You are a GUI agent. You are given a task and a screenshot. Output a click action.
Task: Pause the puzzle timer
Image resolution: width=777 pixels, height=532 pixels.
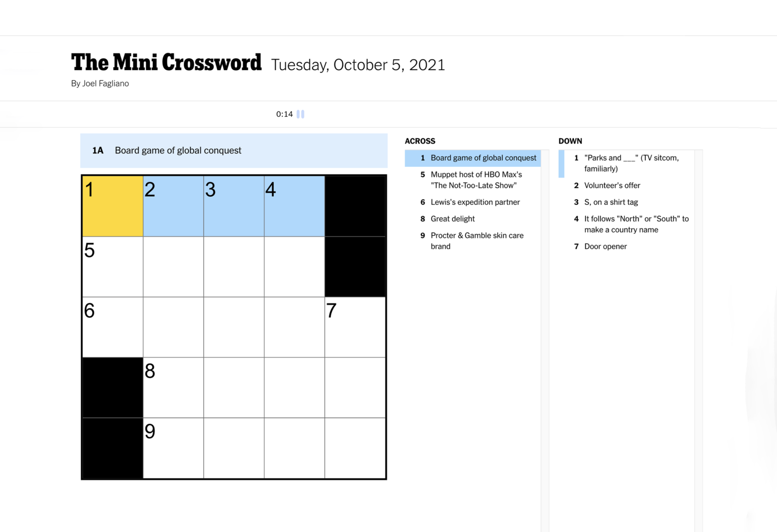point(300,114)
